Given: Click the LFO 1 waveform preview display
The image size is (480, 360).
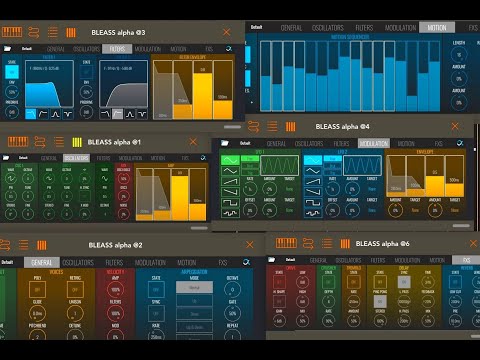Looking at the screenshot, I should pos(279,165).
